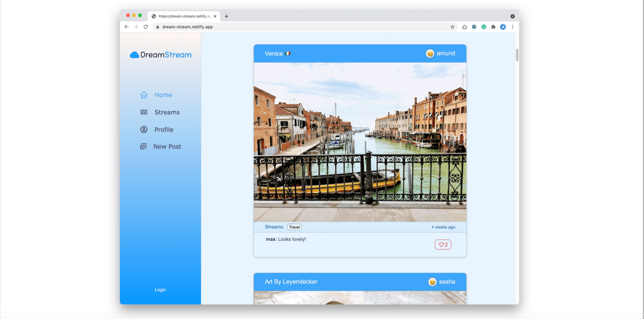Select New Post in the sidebar
The height and width of the screenshot is (319, 644).
coord(167,147)
